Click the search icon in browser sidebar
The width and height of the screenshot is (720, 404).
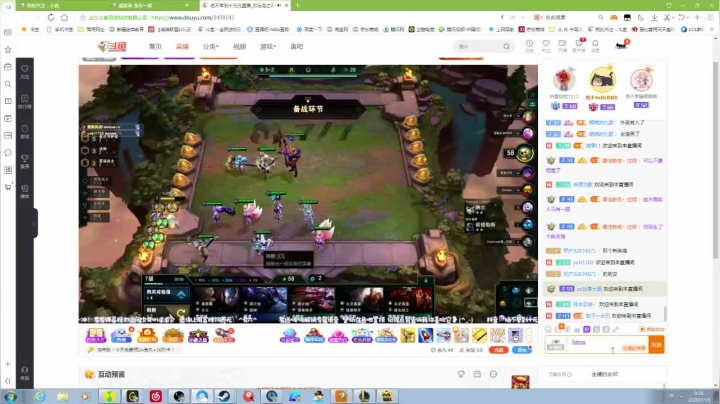[x=8, y=84]
